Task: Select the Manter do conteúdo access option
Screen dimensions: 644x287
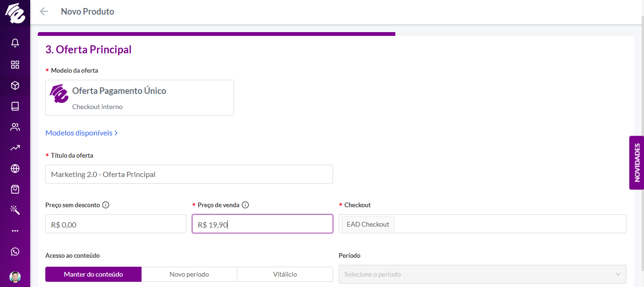Action: pos(93,274)
